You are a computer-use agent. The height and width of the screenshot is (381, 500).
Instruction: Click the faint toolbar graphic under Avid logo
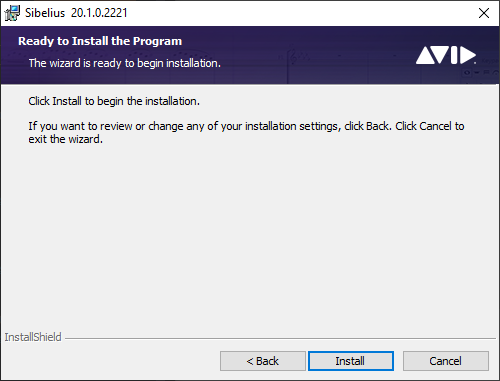(480, 72)
